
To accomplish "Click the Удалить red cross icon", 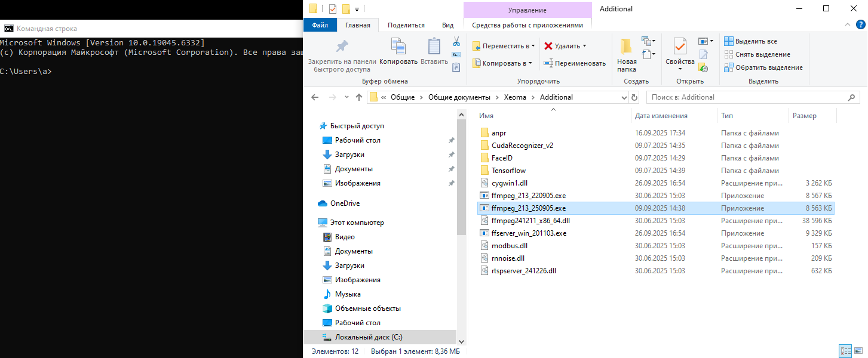I will point(549,45).
